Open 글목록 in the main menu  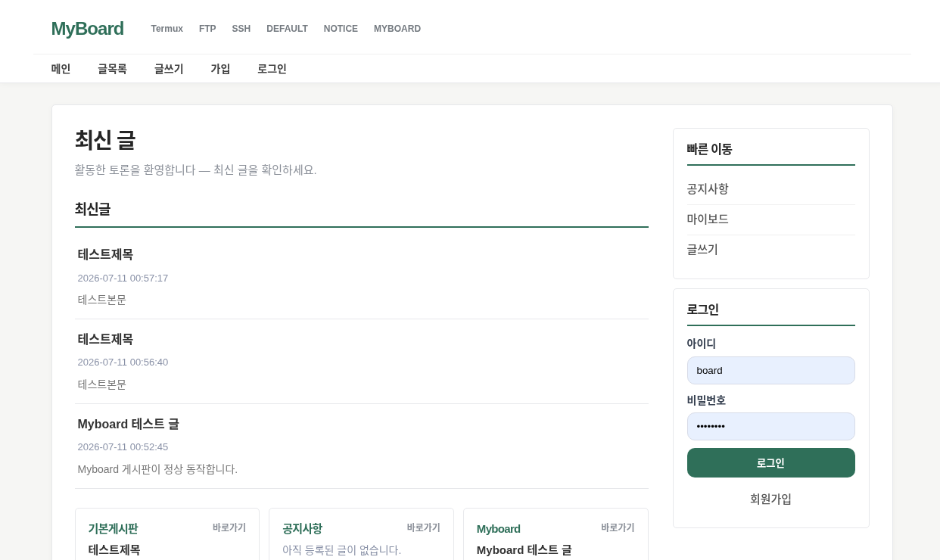pos(112,69)
